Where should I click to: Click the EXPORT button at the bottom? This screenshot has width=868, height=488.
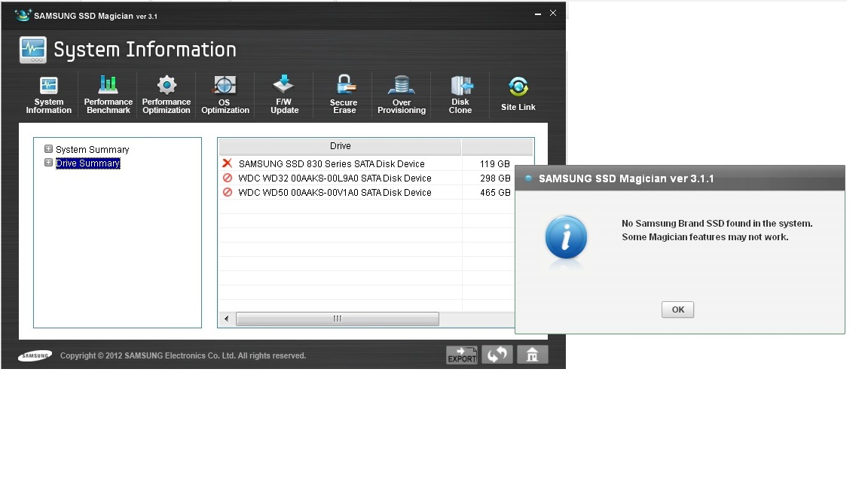[x=462, y=355]
